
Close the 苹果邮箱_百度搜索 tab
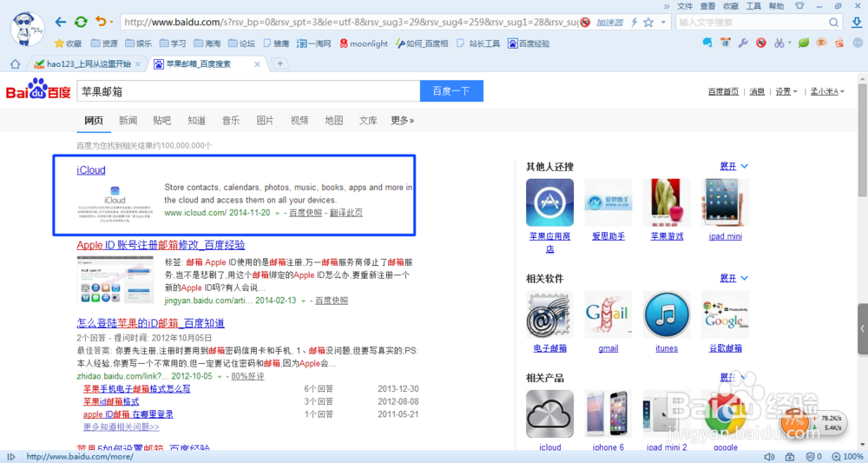[257, 64]
